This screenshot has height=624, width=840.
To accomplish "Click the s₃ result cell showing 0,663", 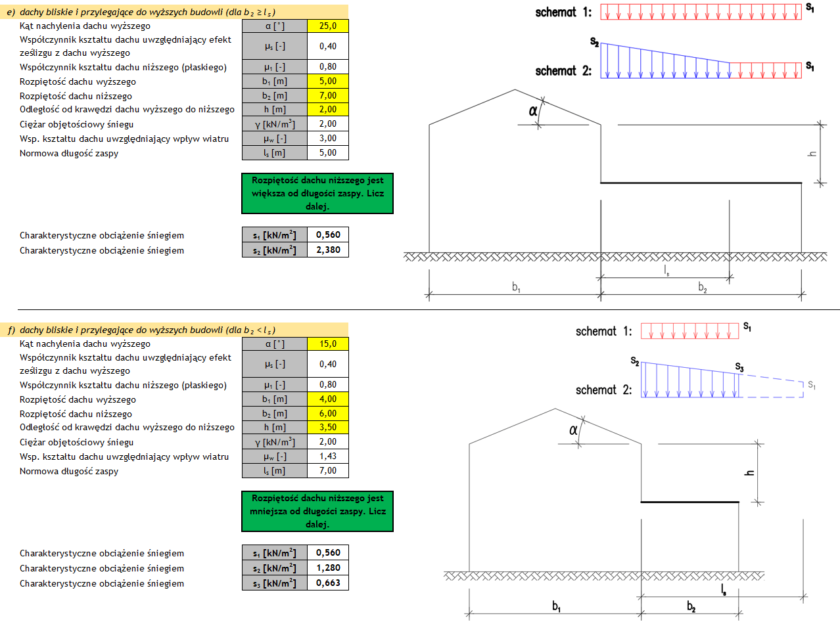I will point(327,583).
